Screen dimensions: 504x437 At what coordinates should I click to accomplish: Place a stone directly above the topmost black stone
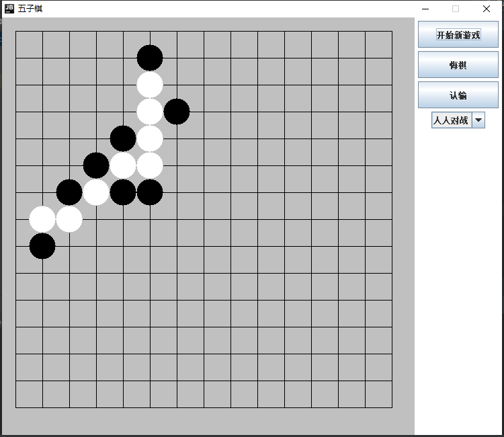[x=150, y=31]
